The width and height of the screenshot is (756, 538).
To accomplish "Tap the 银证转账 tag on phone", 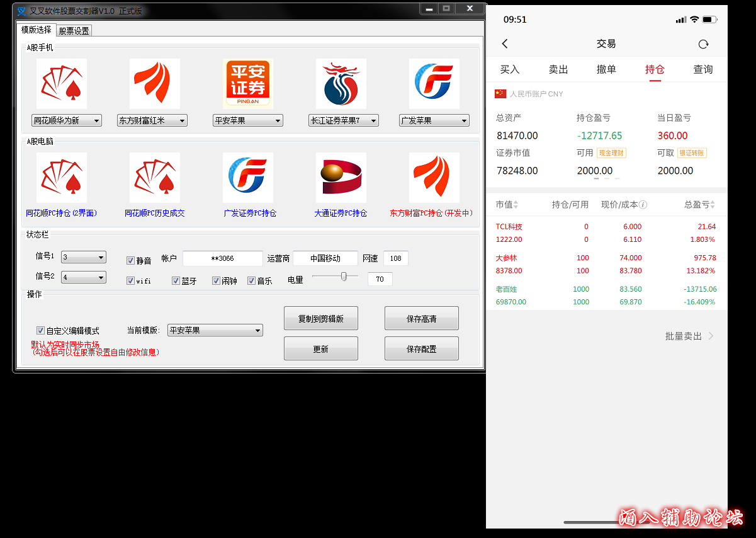I will 692,153.
